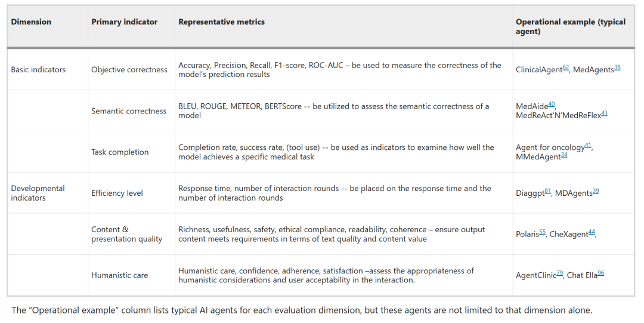The height and width of the screenshot is (323, 644).
Task: Follow citation 79 beside AgentClinic
Action: click(560, 273)
